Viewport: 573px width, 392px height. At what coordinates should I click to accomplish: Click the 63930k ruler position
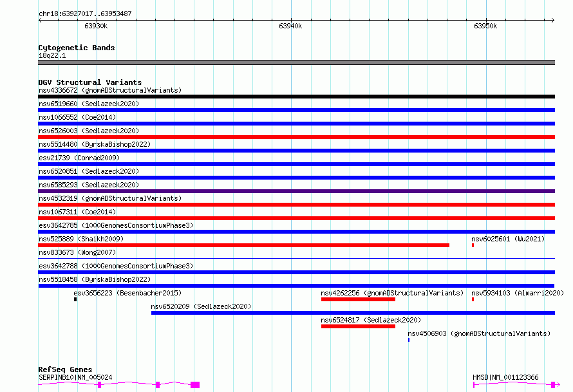point(96,26)
